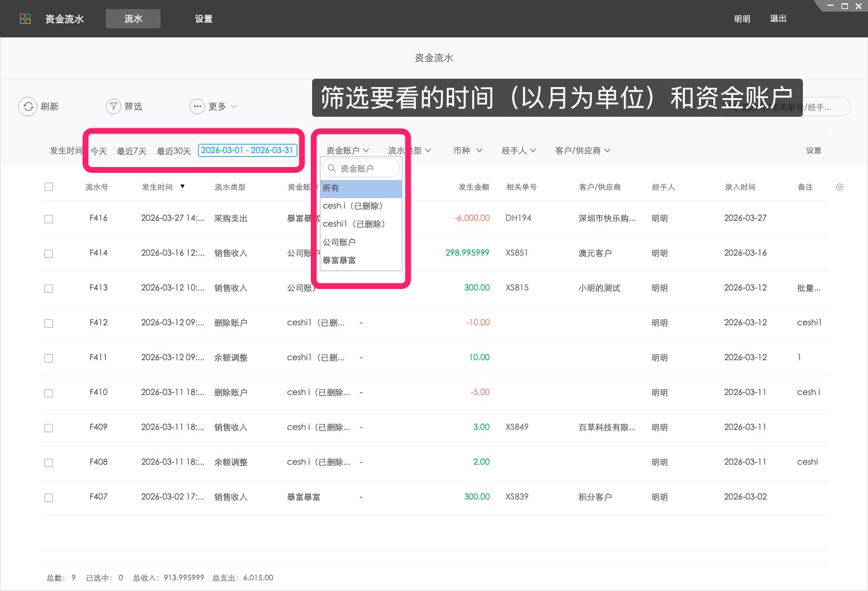Check the row F416 checkbox
Viewport: 868px width, 591px height.
pos(48,219)
